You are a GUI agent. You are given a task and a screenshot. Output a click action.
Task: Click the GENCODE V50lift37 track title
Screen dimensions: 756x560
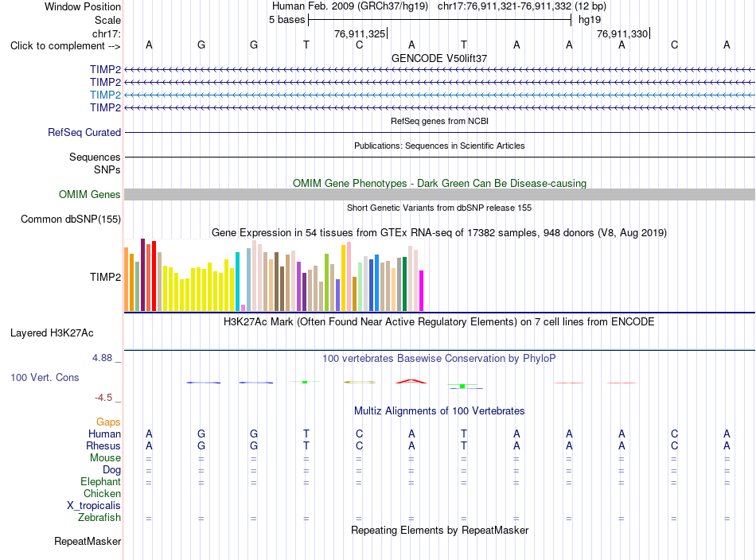pos(439,58)
